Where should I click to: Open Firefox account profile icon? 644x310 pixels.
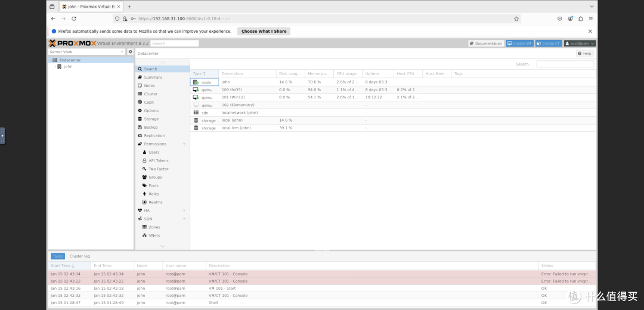[x=570, y=19]
